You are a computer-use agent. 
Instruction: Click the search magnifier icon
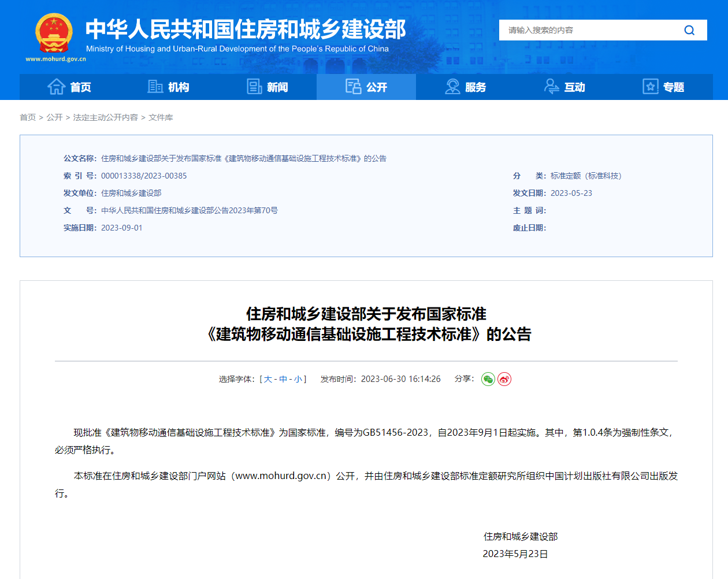pos(689,29)
